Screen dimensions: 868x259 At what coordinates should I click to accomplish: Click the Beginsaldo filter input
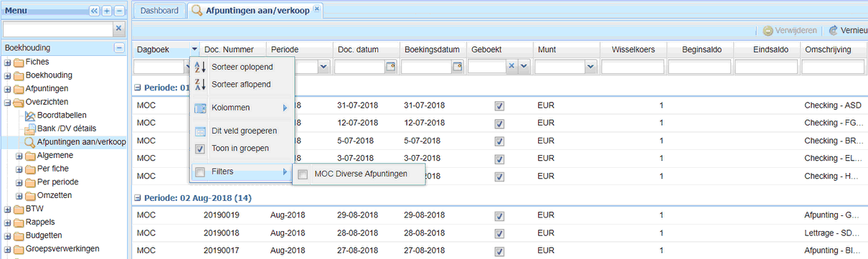click(x=699, y=67)
